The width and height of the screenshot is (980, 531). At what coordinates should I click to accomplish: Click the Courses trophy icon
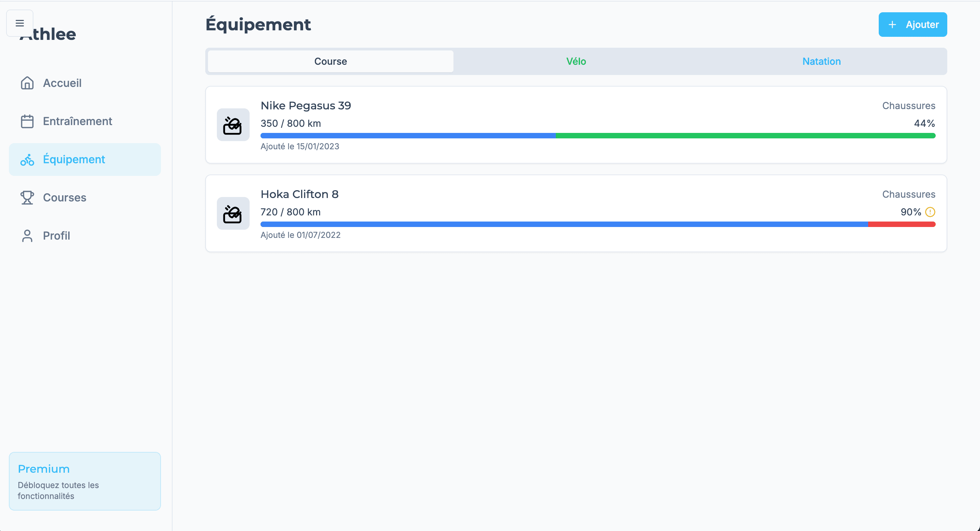tap(27, 198)
